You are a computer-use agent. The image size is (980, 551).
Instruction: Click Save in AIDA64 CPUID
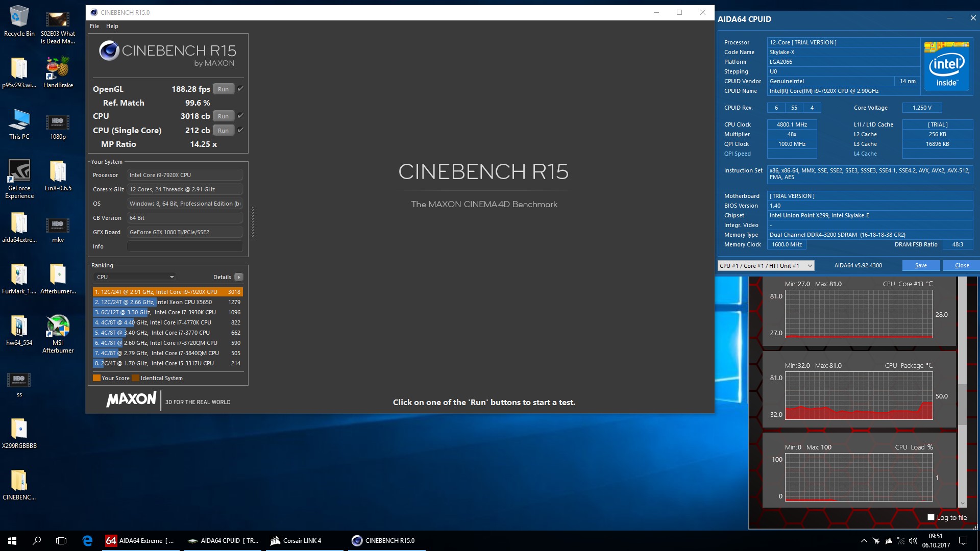click(921, 265)
